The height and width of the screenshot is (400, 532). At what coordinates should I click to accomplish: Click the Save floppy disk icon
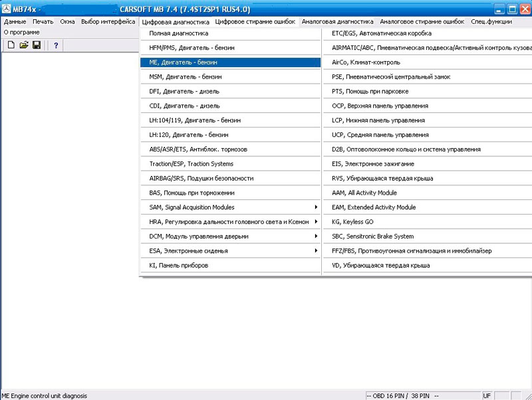click(x=37, y=45)
